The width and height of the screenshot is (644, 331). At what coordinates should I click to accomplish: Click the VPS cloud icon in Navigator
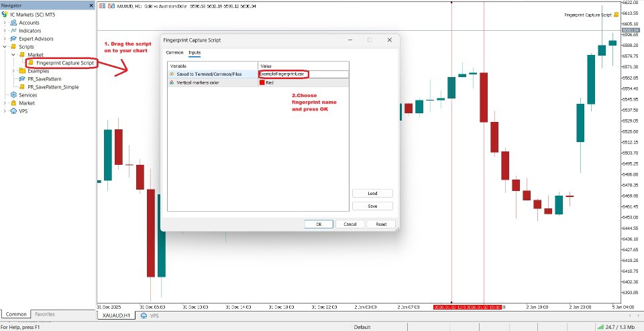13,111
